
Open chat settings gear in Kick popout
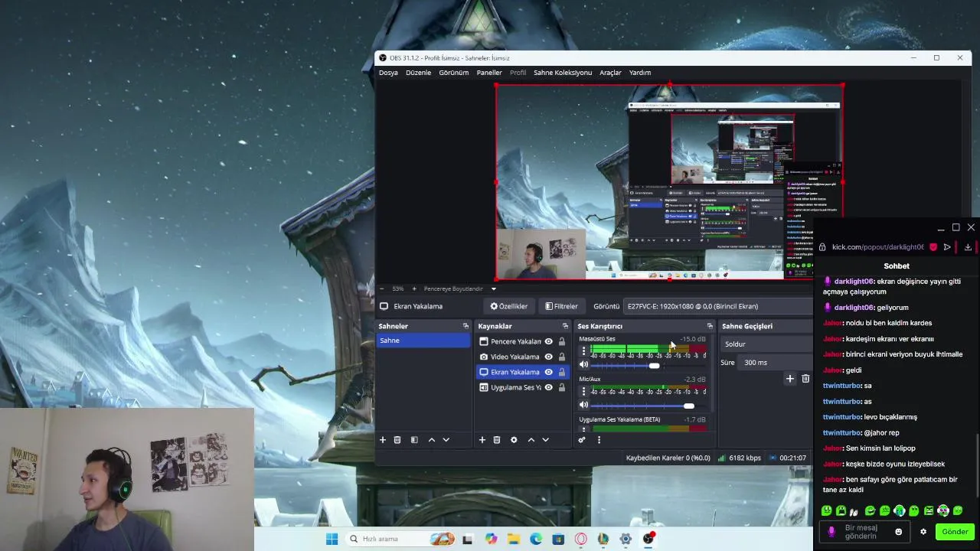coord(923,532)
